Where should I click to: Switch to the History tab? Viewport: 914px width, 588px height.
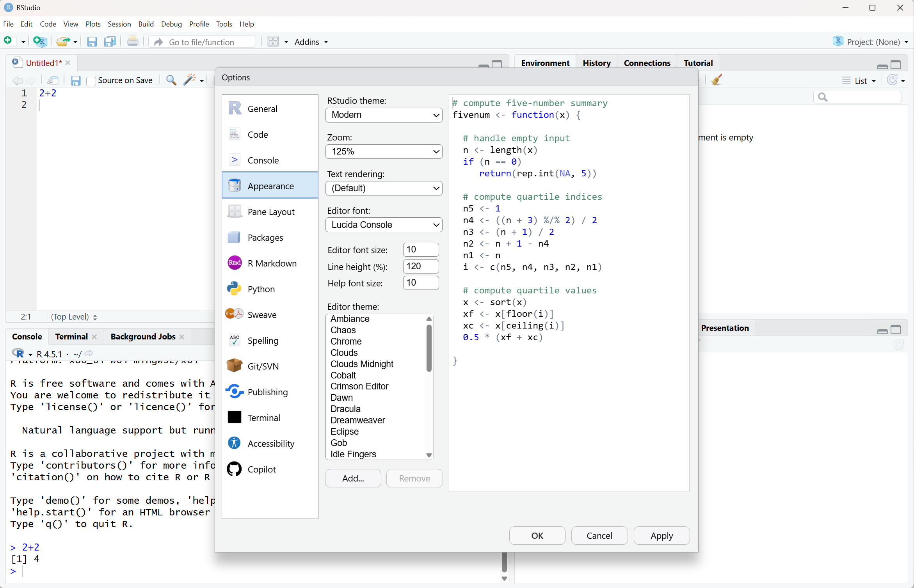point(596,63)
